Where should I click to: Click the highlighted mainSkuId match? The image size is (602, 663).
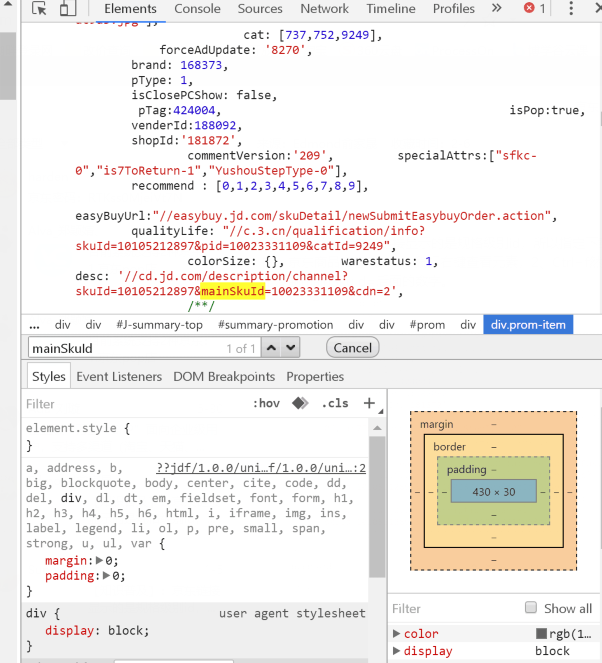pos(233,291)
